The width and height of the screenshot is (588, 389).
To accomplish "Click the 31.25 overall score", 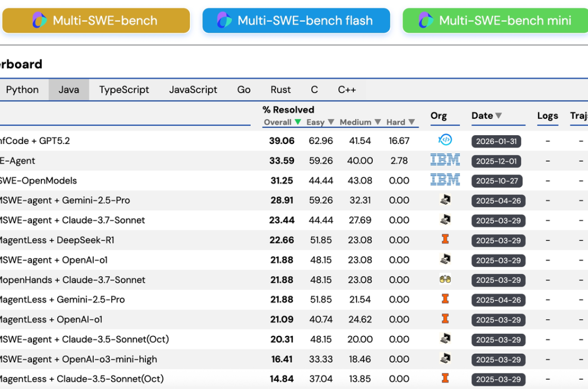I will (x=282, y=181).
